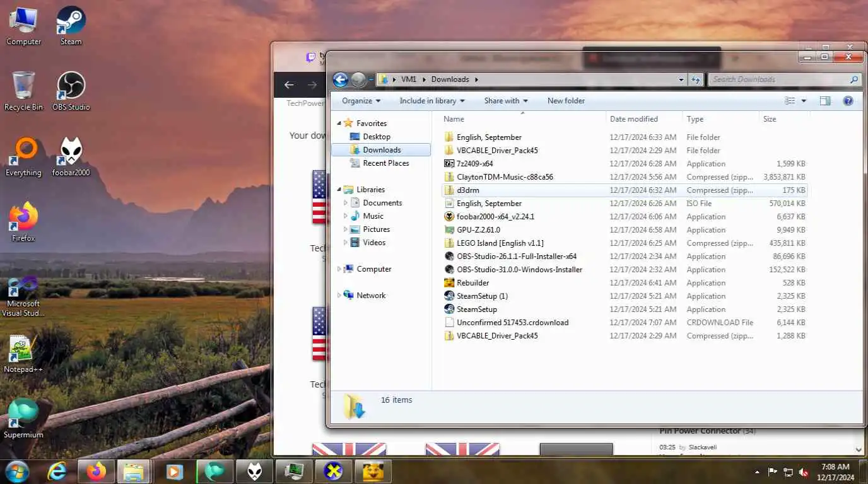Viewport: 868px width, 484px height.
Task: Expand the Documents library node
Action: (x=345, y=203)
